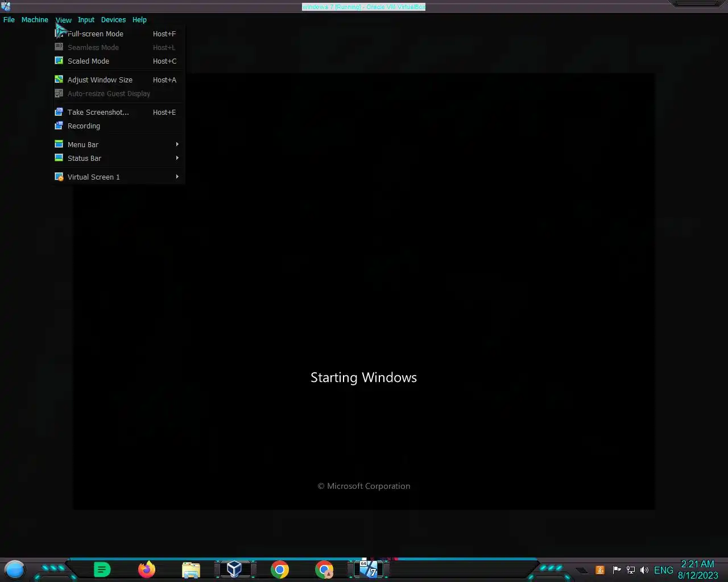
Task: Click the Status Bar entry icon
Action: click(59, 158)
